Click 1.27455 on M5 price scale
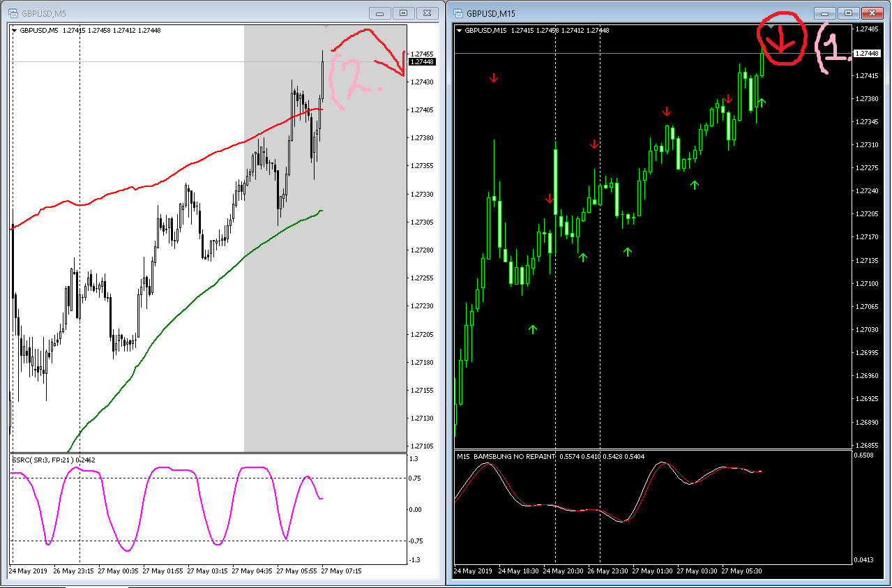The image size is (892, 588). (423, 54)
